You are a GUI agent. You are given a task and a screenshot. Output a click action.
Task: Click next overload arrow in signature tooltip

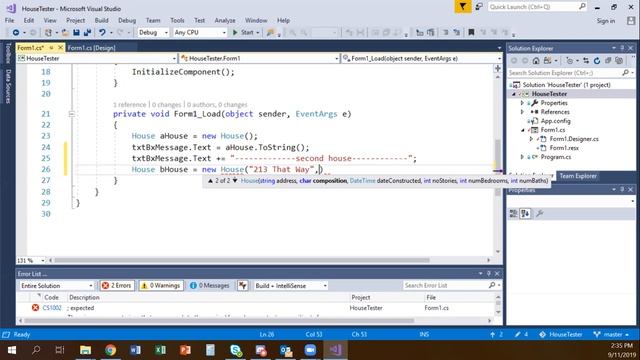[235, 180]
